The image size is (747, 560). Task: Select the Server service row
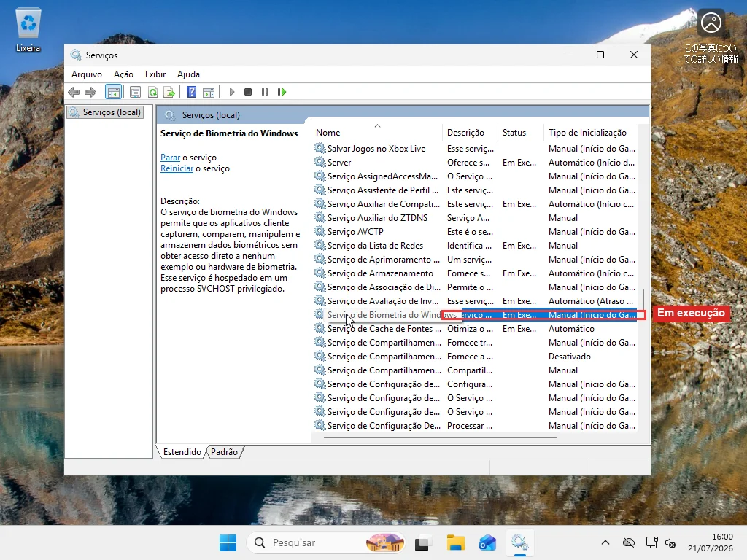(x=475, y=163)
